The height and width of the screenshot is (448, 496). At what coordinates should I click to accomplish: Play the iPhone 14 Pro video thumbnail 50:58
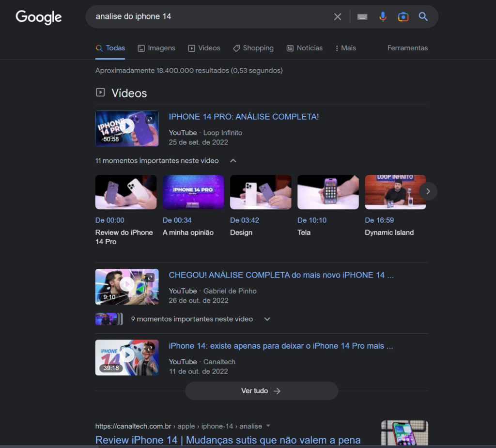tap(127, 128)
